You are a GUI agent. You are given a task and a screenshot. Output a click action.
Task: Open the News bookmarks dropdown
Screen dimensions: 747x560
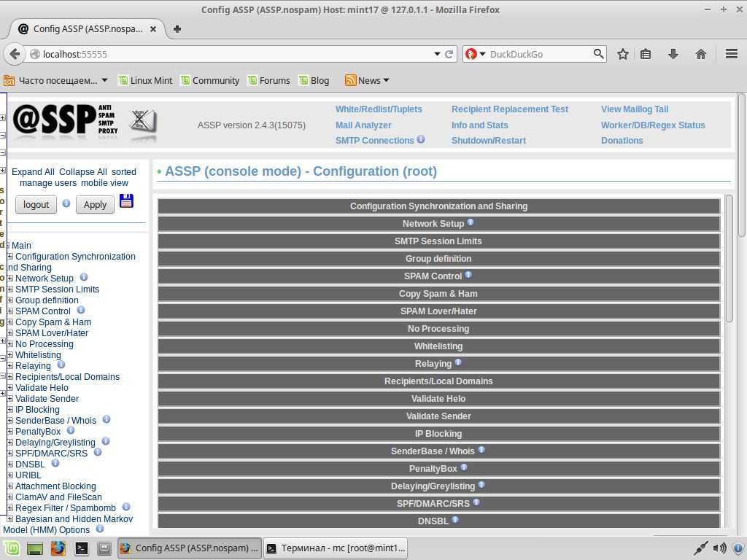[368, 80]
